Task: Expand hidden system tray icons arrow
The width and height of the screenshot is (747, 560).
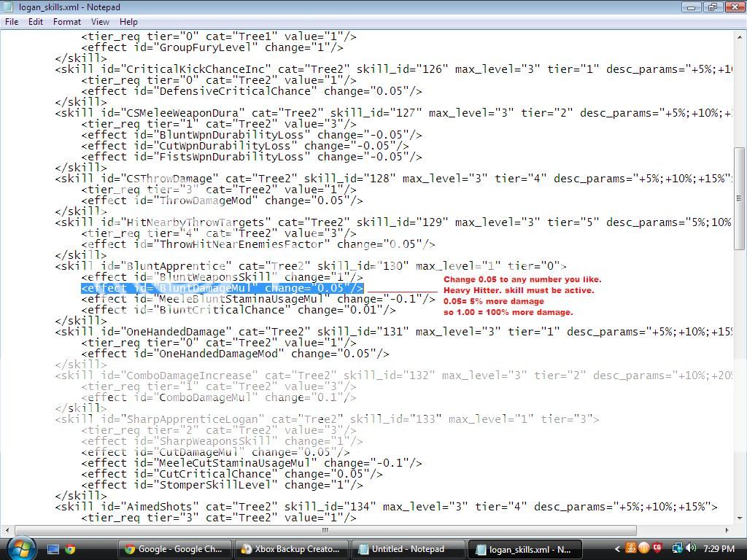Action: coord(618,549)
